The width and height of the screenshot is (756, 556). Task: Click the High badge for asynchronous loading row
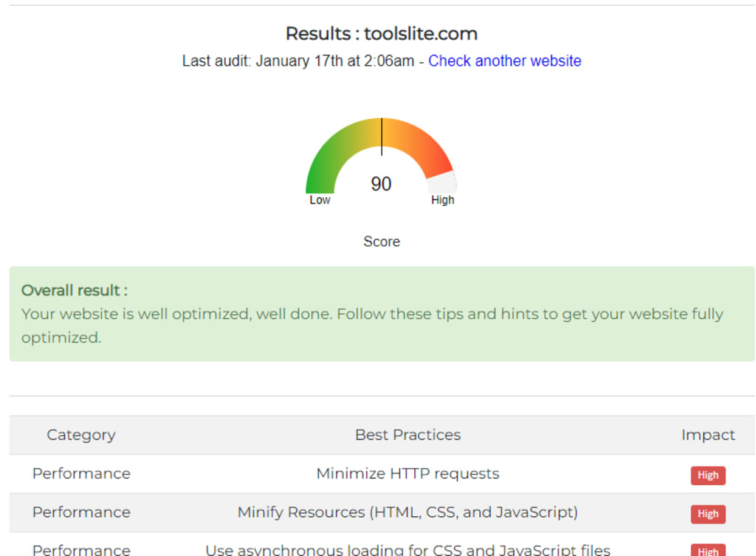[x=708, y=550]
